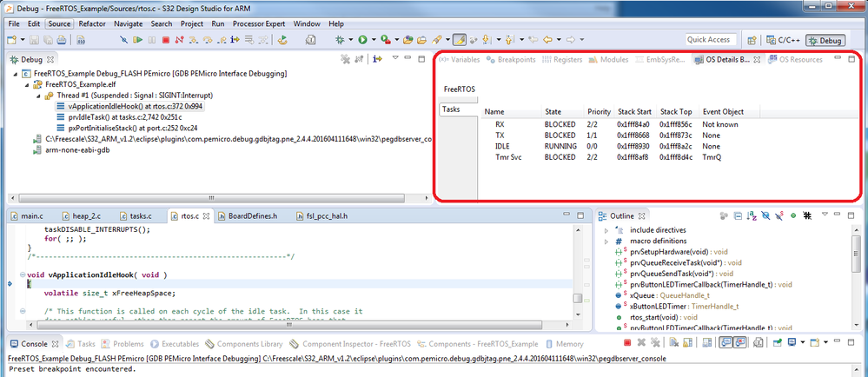
Task: Click the Back navigation arrow icon
Action: click(548, 40)
